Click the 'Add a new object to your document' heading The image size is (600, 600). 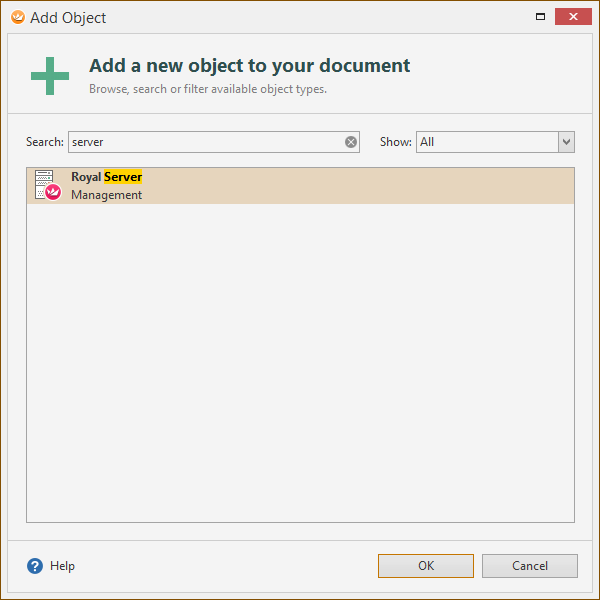249,66
